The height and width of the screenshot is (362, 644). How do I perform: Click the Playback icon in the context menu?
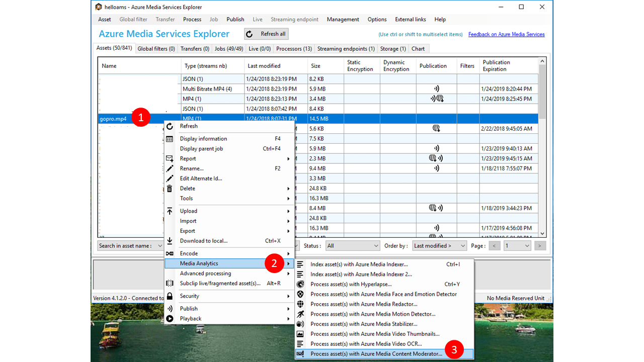pyautogui.click(x=170, y=318)
